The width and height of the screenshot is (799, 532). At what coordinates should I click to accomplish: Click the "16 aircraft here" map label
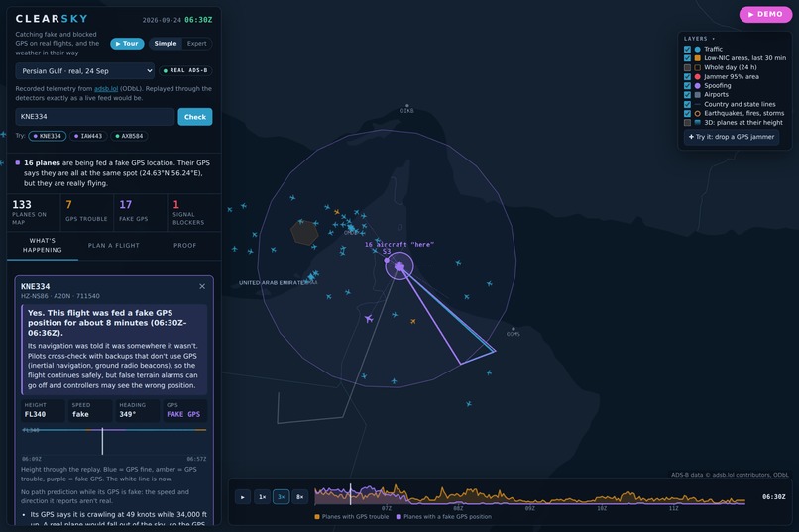(399, 245)
